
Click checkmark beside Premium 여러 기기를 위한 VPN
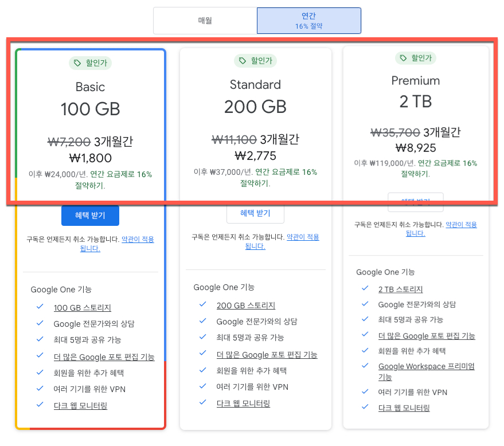365,392
